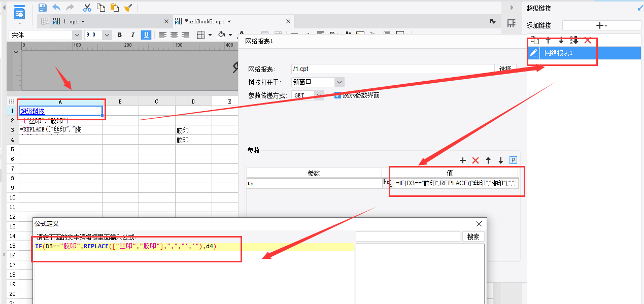Align cell text right

[185, 35]
